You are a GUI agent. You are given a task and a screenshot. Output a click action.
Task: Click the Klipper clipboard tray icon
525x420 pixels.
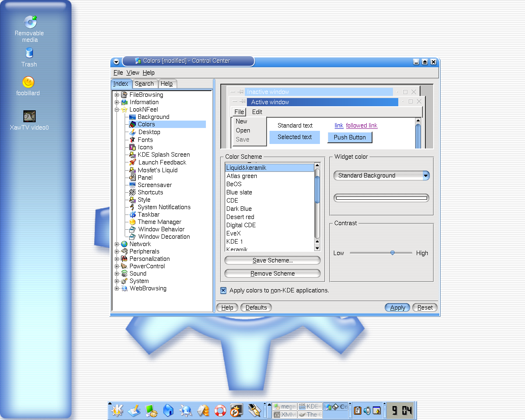[x=358, y=410]
